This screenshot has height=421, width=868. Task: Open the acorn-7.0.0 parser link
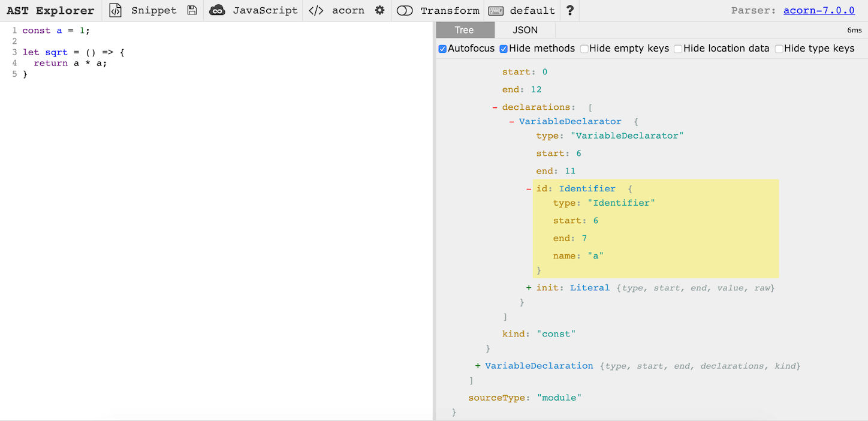[819, 10]
